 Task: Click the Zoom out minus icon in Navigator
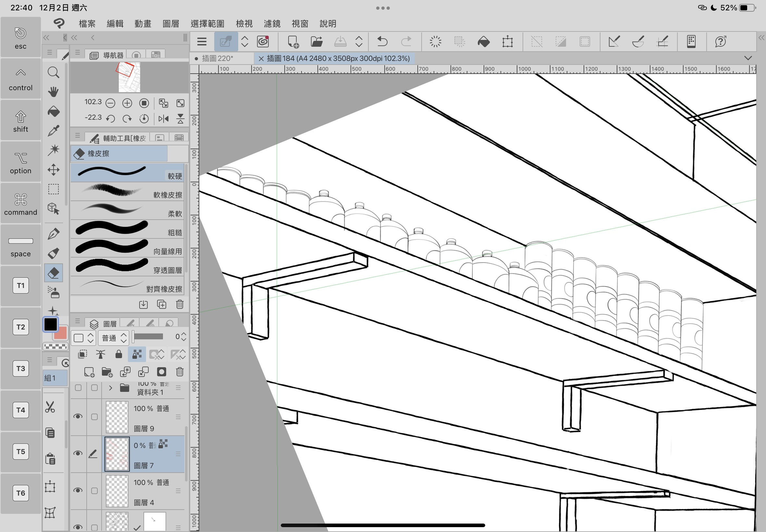pyautogui.click(x=110, y=103)
